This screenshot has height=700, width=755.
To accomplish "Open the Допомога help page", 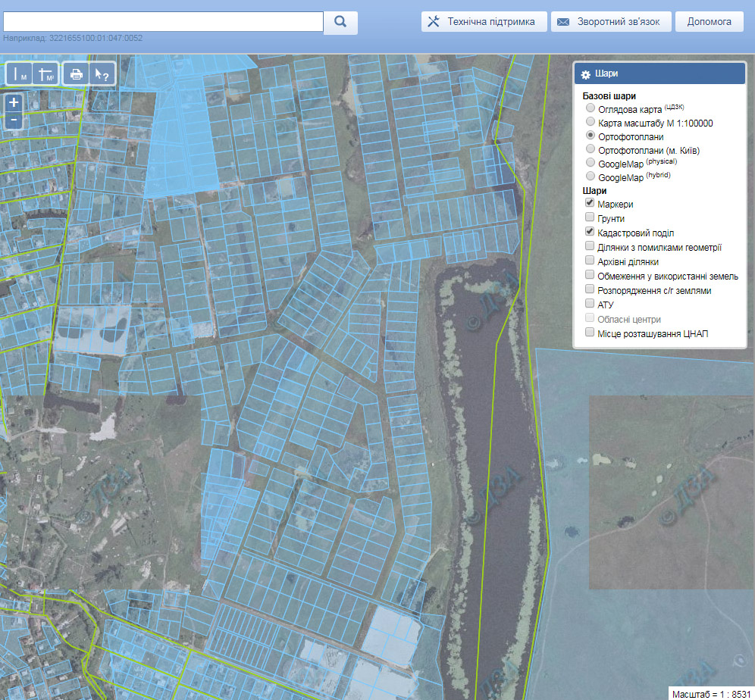I will pyautogui.click(x=710, y=22).
